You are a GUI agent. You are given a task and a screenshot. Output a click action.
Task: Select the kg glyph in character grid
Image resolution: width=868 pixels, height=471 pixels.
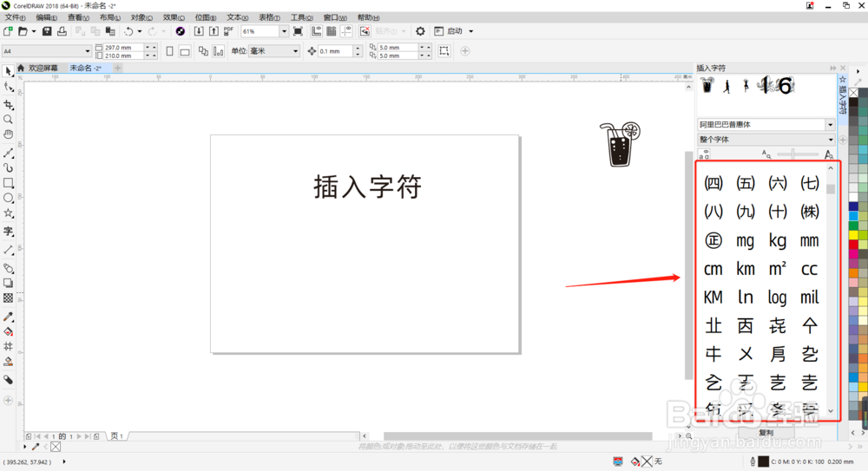(777, 241)
